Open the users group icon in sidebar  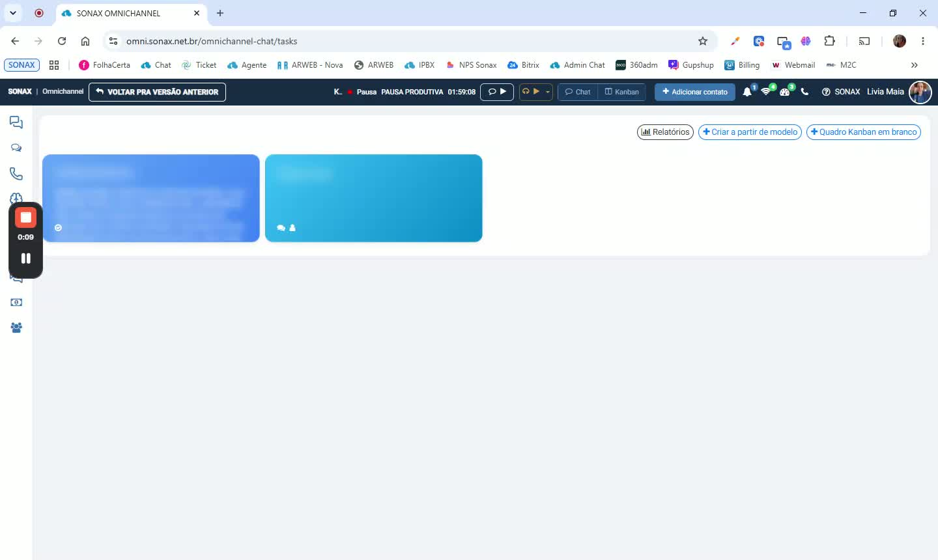click(16, 328)
